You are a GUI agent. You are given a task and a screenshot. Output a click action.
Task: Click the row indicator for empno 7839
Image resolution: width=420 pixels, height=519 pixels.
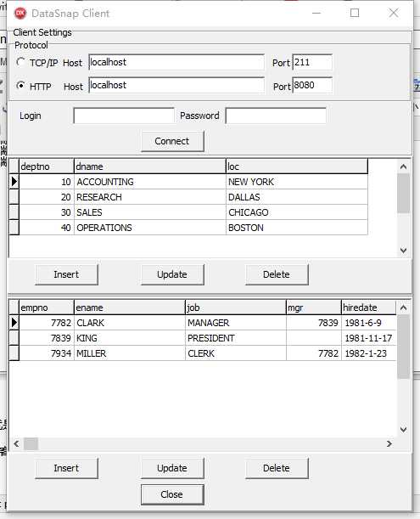[x=14, y=338]
